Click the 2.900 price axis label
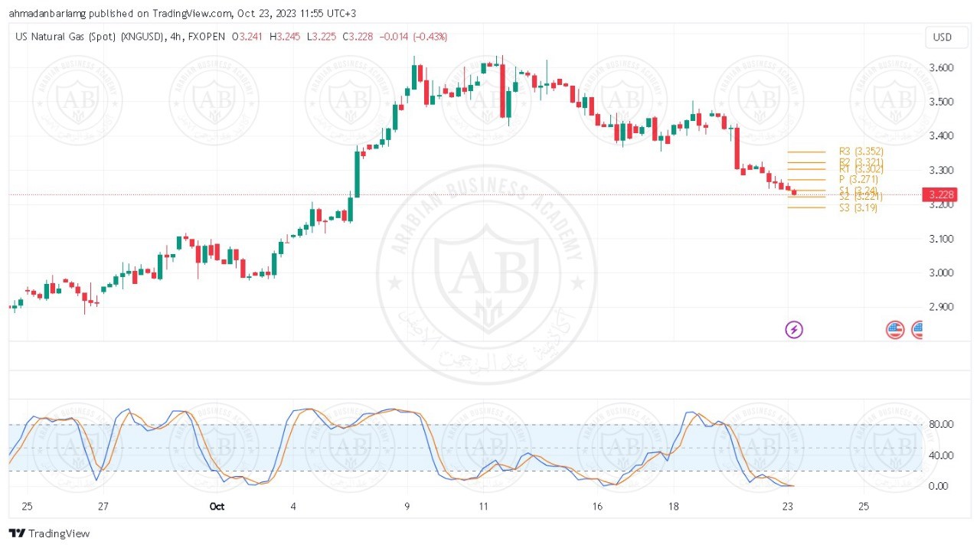This screenshot has height=548, width=980. 940,307
